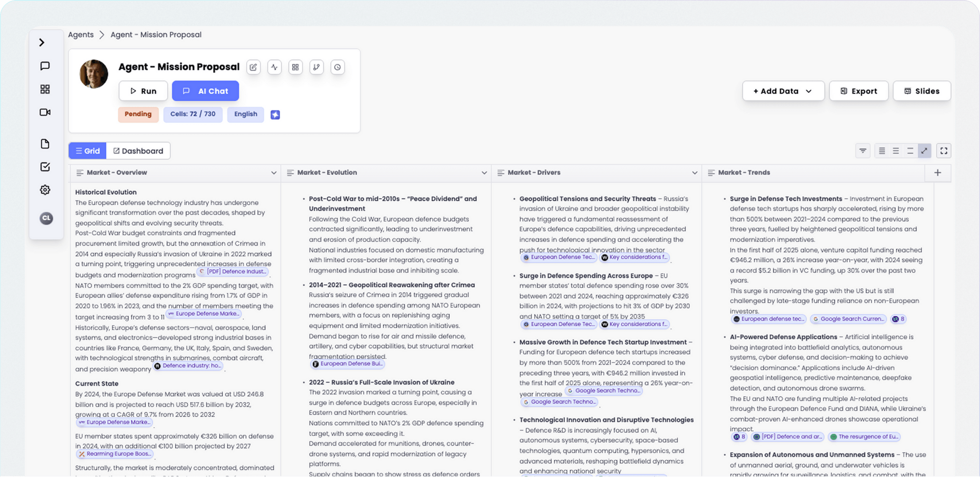Click the edit pencil icon next to agent title
Screen dimensions: 980x477
[253, 67]
